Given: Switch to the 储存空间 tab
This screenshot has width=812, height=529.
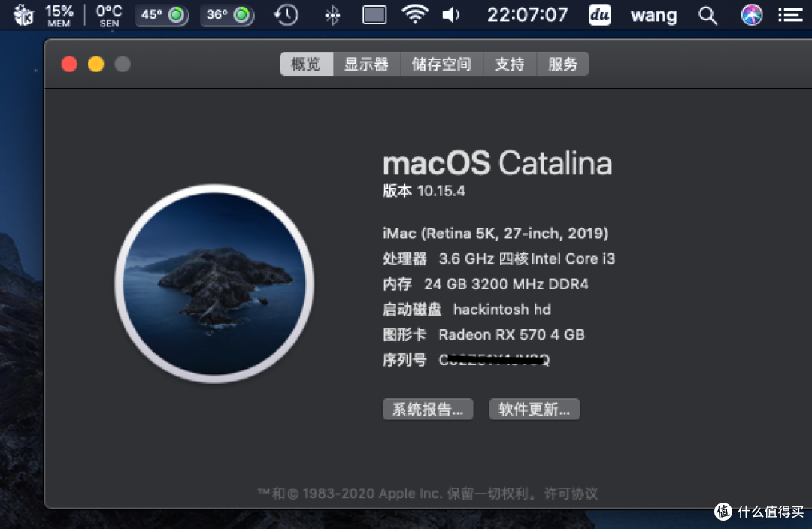Looking at the screenshot, I should tap(441, 64).
